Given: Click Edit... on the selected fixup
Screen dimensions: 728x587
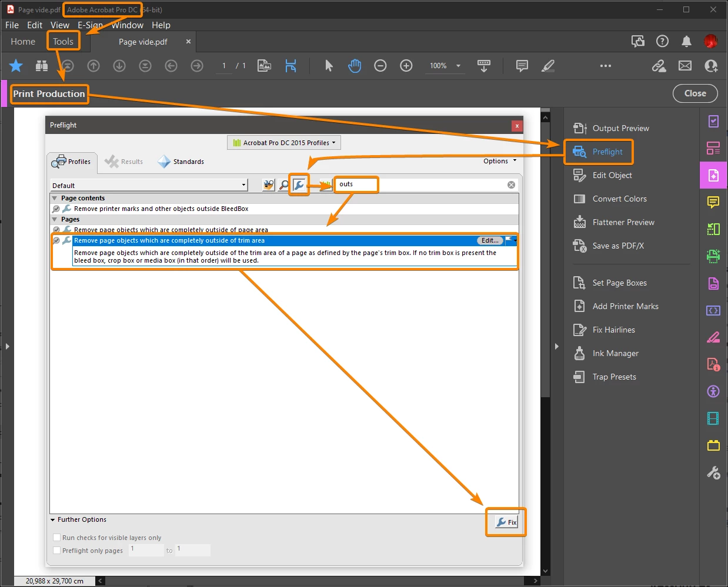Looking at the screenshot, I should pyautogui.click(x=490, y=240).
